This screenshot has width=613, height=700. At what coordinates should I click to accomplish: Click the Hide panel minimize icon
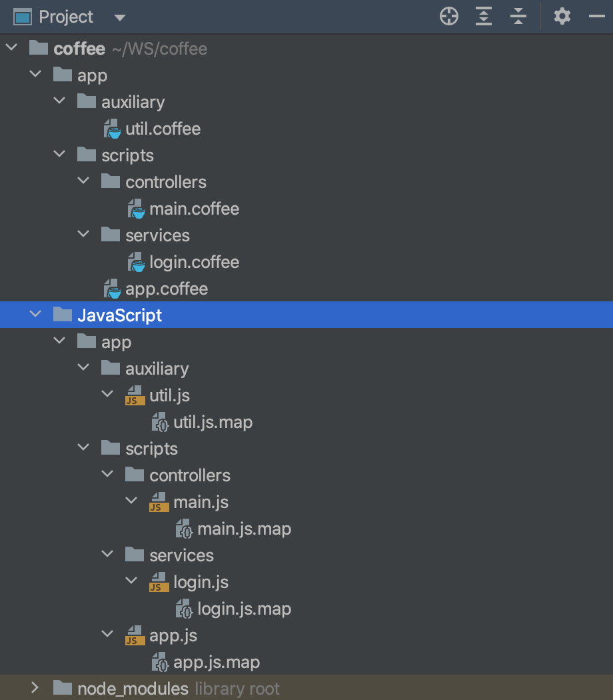click(x=598, y=16)
